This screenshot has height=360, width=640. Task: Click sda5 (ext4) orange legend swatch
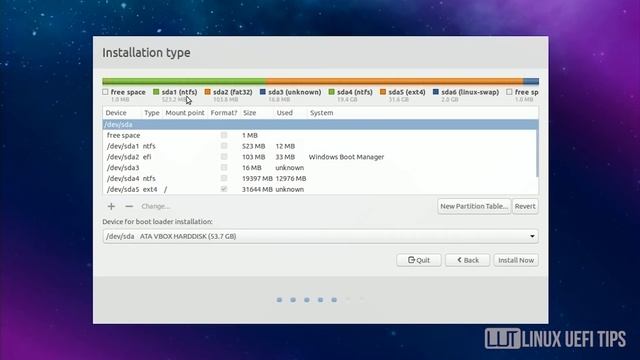[383, 92]
